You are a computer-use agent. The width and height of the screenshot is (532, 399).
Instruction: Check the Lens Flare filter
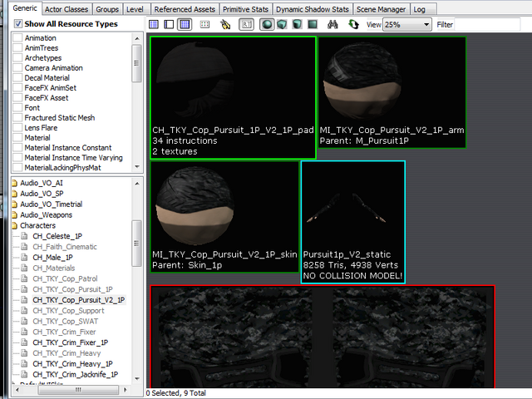(x=17, y=128)
